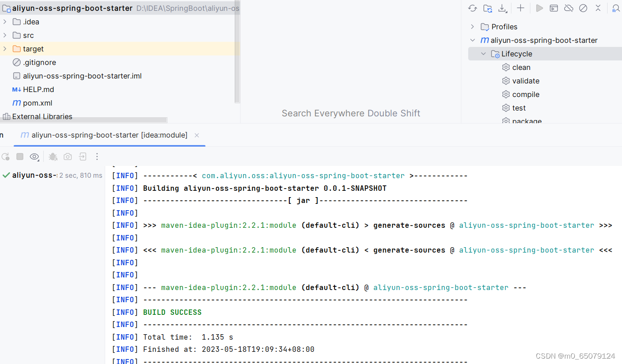Select the clean lifecycle goal
Screen dimensions: 622x364
click(521, 67)
